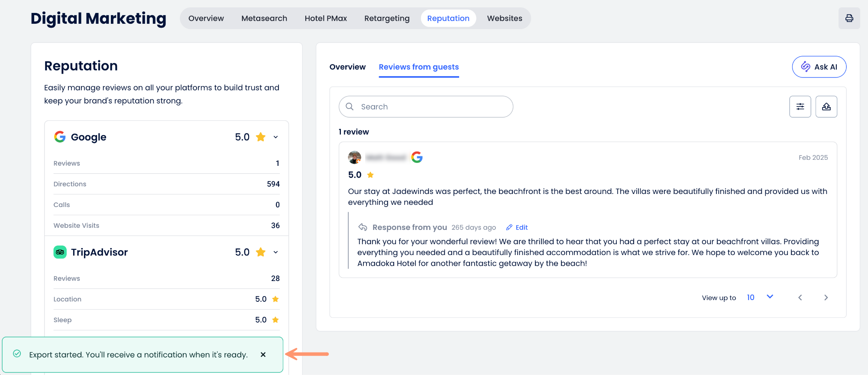
Task: Open the review filters icon
Action: click(800, 107)
